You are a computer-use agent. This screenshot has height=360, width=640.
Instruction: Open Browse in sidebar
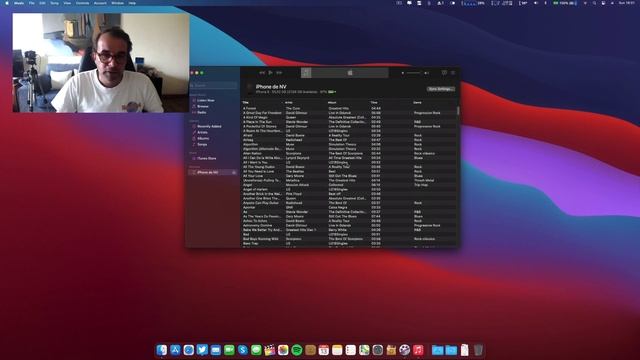202,106
